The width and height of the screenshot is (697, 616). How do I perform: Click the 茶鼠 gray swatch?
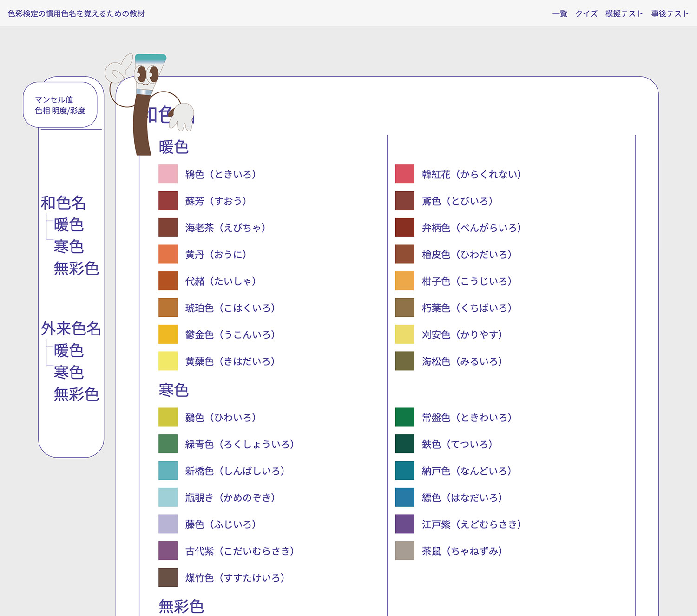tap(404, 551)
